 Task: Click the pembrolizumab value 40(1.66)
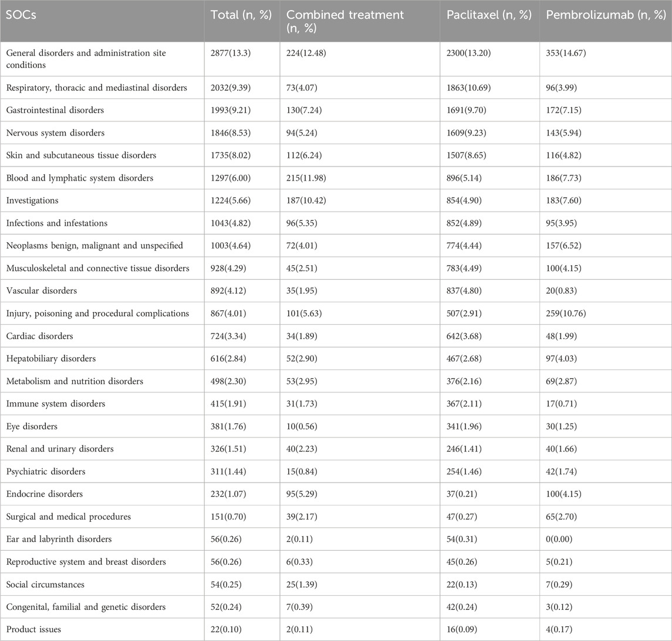tap(562, 449)
